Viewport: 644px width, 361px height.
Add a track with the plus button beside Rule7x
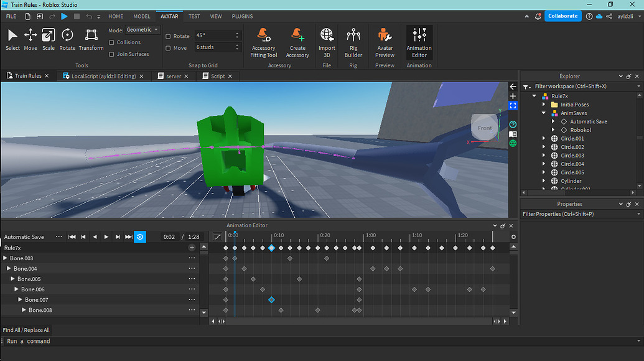click(192, 248)
